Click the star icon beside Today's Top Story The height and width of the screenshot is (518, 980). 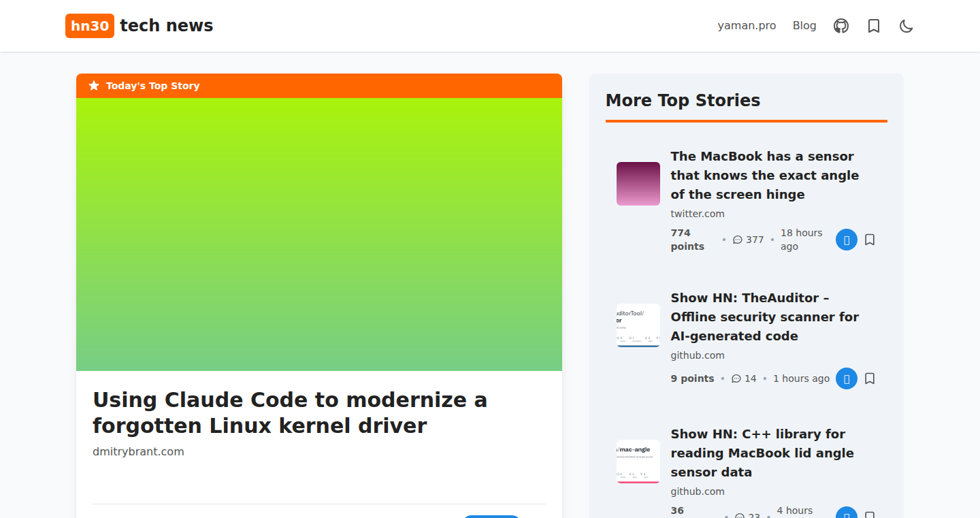tap(94, 86)
